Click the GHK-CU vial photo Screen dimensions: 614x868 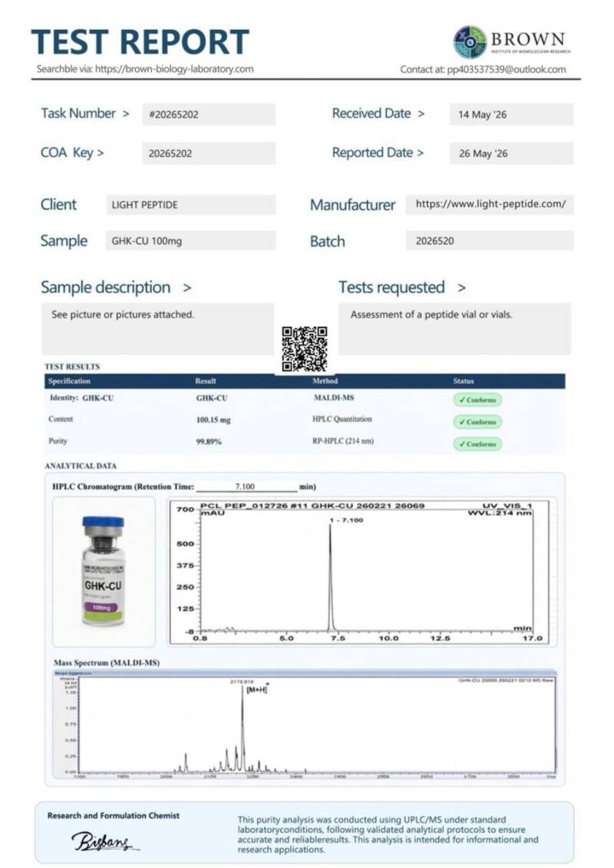pos(104,571)
